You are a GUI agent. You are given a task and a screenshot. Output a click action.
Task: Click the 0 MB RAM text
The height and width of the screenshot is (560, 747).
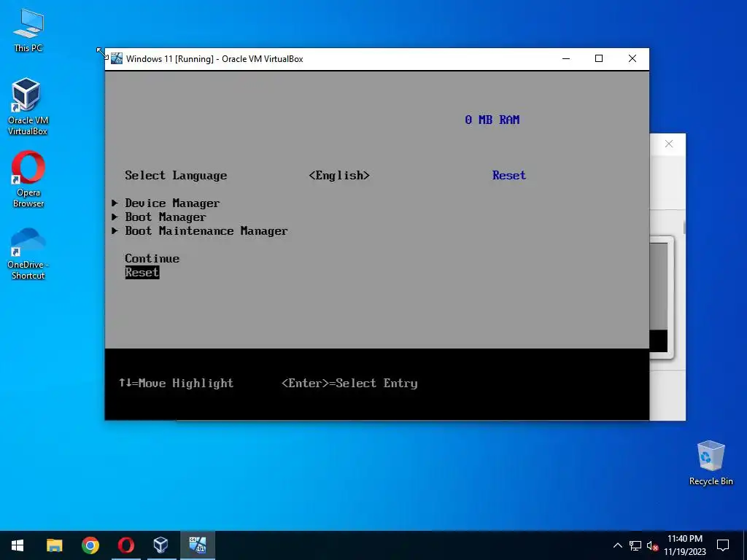click(x=492, y=120)
